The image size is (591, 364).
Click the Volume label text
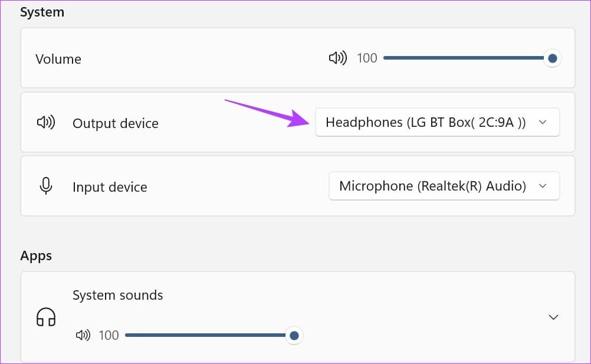58,59
